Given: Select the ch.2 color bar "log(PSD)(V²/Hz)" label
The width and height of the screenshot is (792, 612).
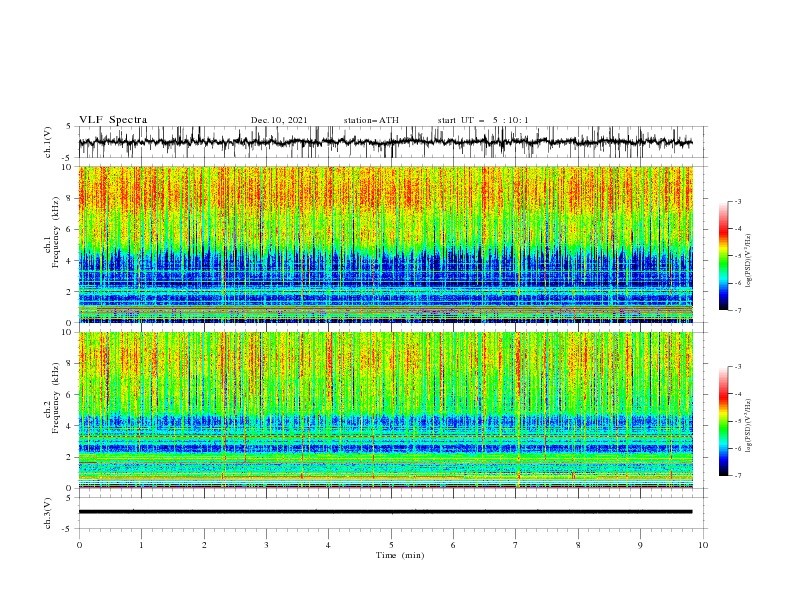Looking at the screenshot, I should point(748,426).
